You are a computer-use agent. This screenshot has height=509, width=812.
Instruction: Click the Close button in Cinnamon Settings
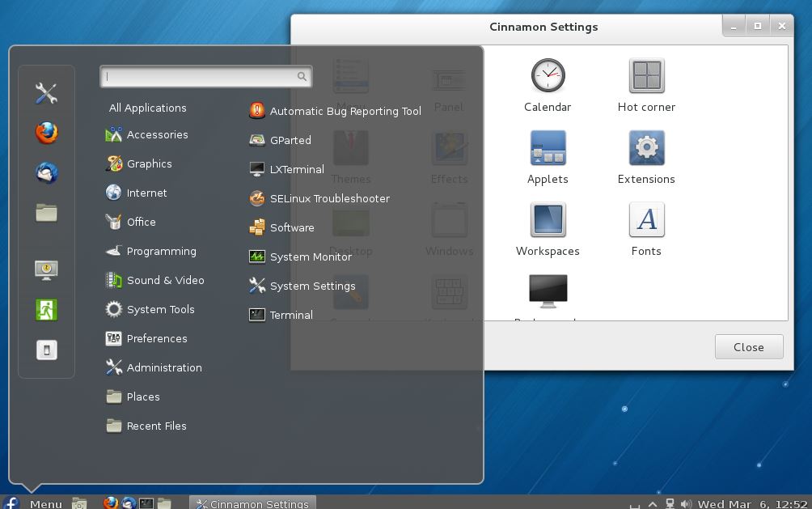[x=749, y=347]
